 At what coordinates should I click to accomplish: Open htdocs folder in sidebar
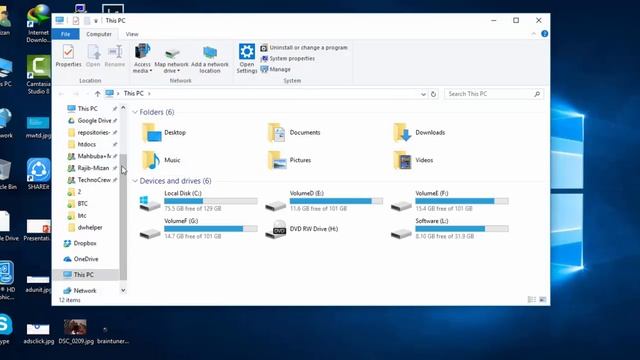87,144
